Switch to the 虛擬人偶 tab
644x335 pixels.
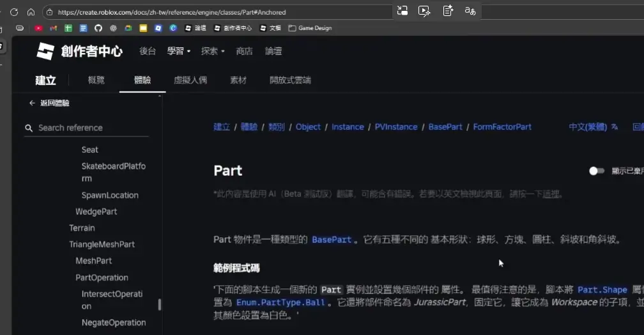pos(190,80)
